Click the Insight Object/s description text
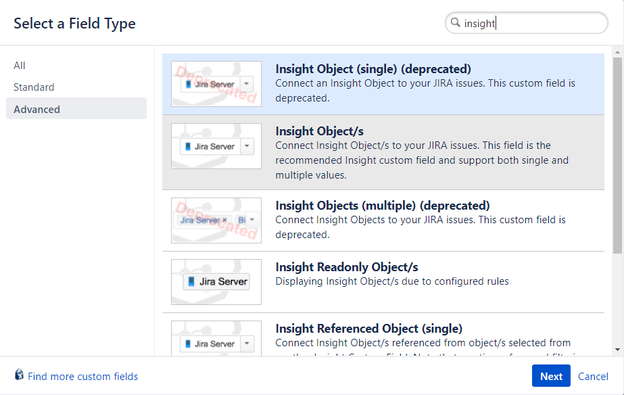This screenshot has width=624, height=395. tap(422, 160)
